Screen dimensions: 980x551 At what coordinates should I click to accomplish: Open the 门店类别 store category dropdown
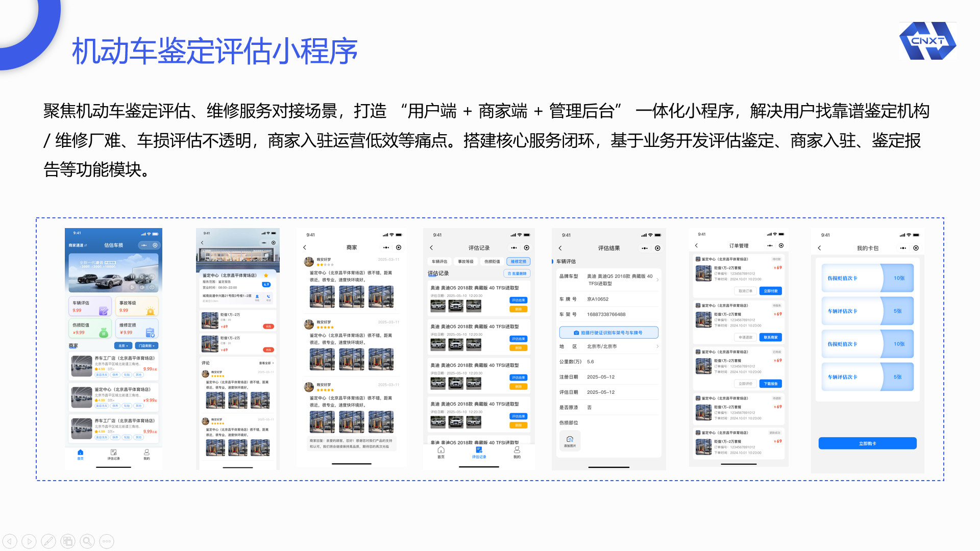(x=146, y=346)
